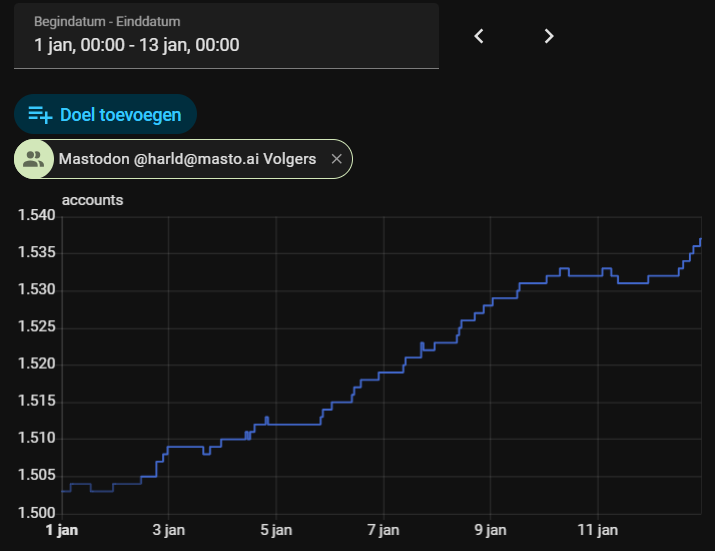Click the Begindatum - Einddatum label

coord(107,21)
